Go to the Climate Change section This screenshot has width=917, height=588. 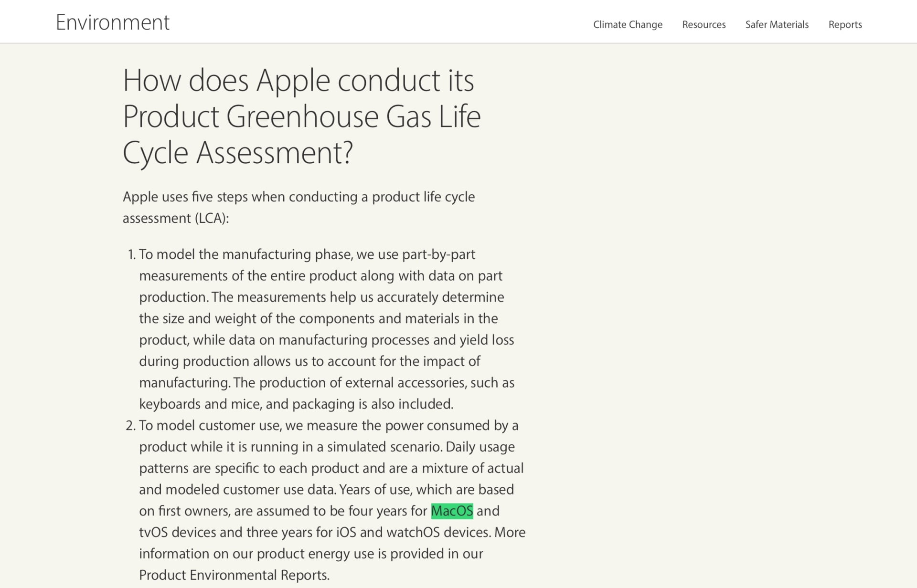pos(628,24)
